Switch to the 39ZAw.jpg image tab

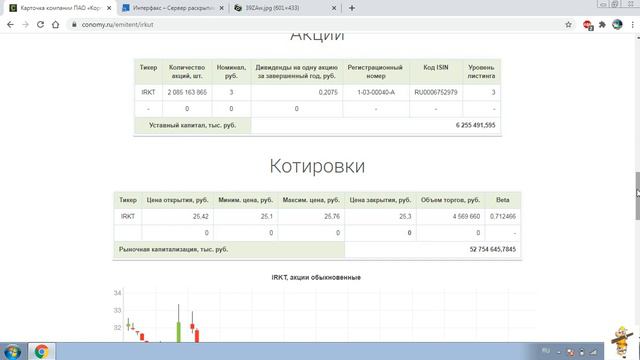click(285, 8)
